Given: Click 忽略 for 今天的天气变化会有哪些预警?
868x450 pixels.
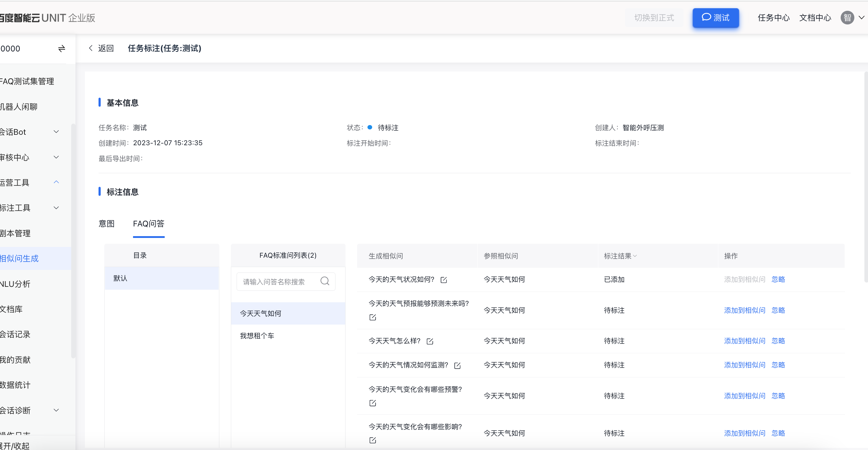Looking at the screenshot, I should pyautogui.click(x=778, y=396).
